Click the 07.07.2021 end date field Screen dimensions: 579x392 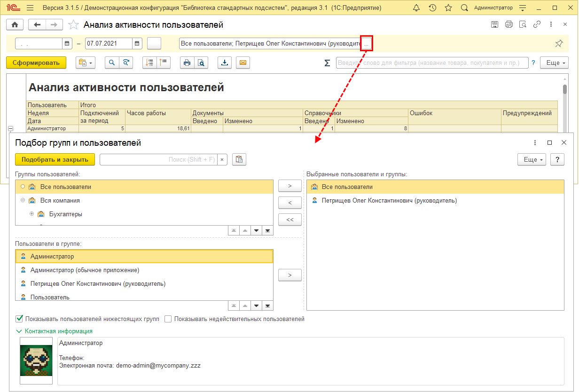[x=109, y=44]
